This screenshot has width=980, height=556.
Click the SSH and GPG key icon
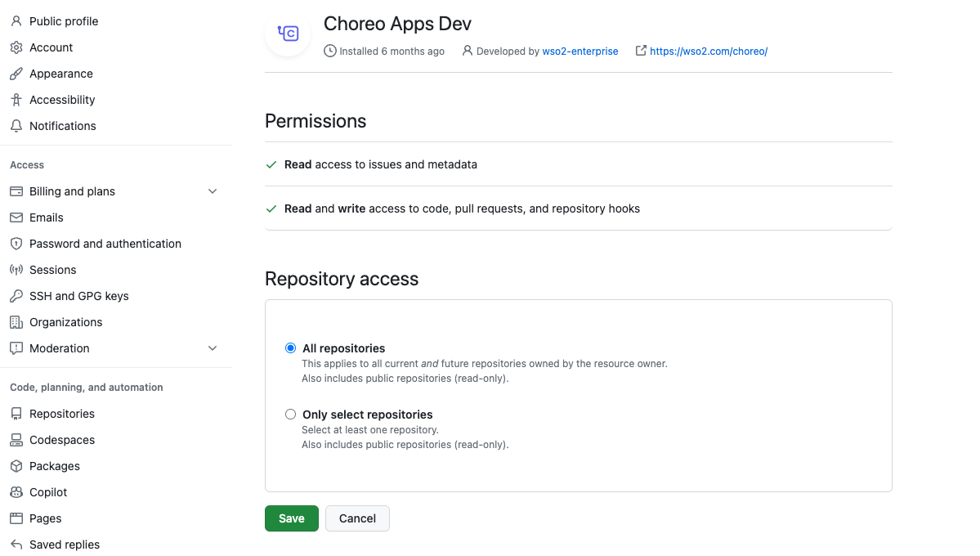16,296
